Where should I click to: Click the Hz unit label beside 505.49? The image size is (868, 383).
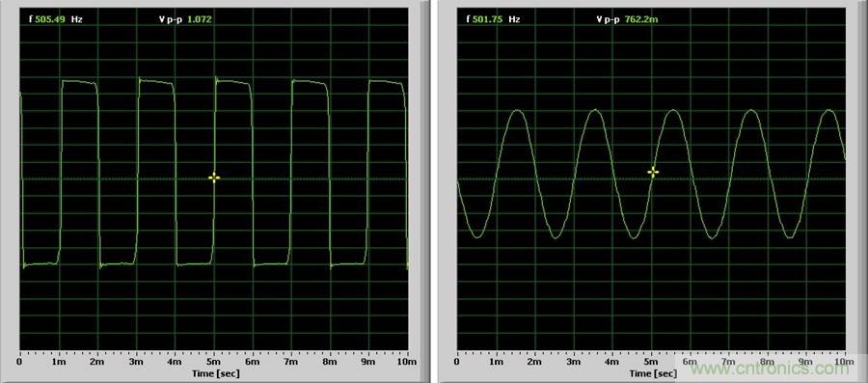(77, 19)
